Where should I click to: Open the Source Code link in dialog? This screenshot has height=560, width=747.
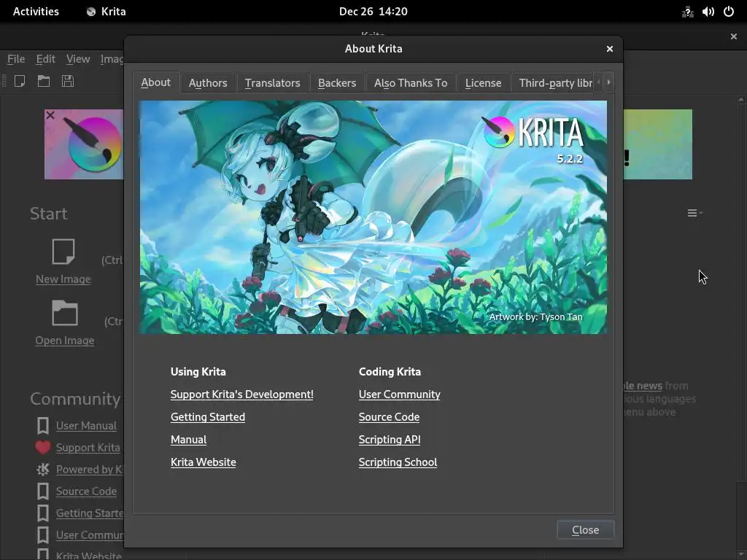[390, 416]
